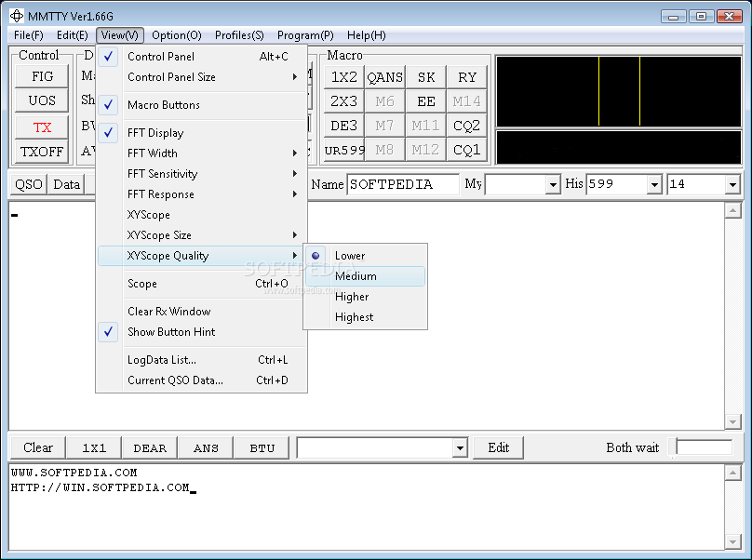The image size is (752, 560).
Task: Click the Name field containing SOFTPEDIA
Action: (403, 184)
